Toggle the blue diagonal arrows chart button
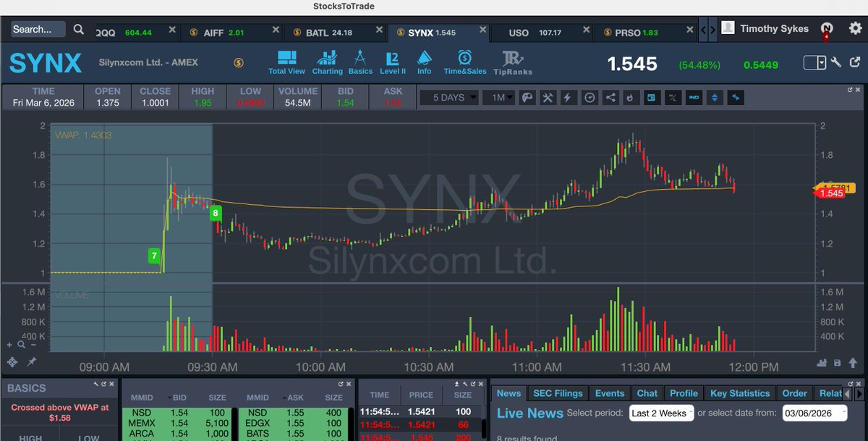 (736, 97)
